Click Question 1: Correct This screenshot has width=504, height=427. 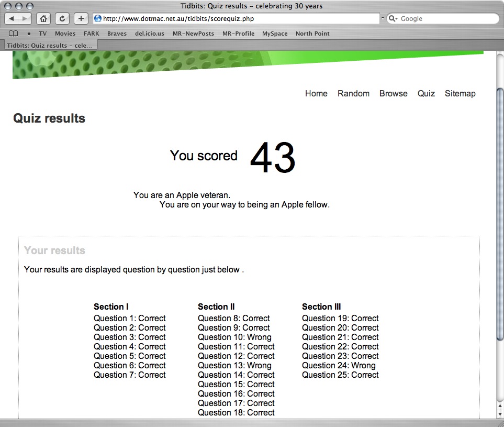[130, 318]
